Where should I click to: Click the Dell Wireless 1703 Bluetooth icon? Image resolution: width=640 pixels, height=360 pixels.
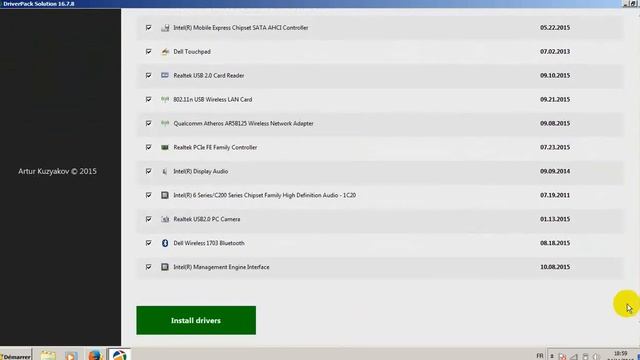(x=165, y=243)
